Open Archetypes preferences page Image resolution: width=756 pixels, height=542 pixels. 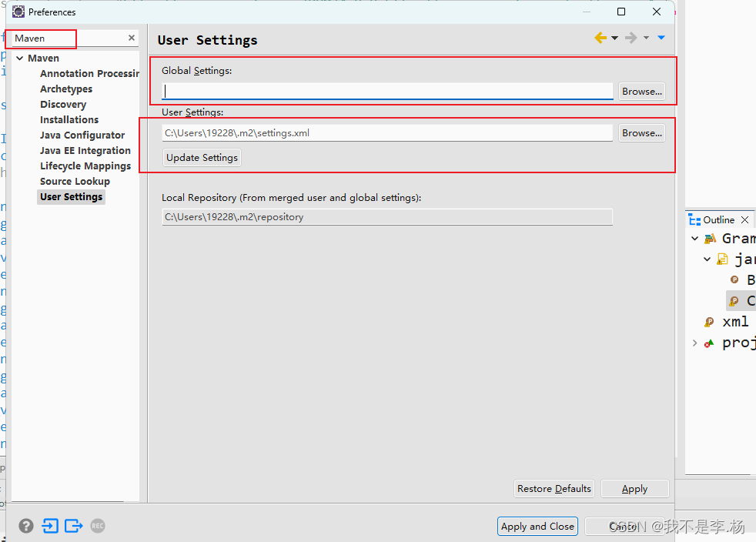66,89
